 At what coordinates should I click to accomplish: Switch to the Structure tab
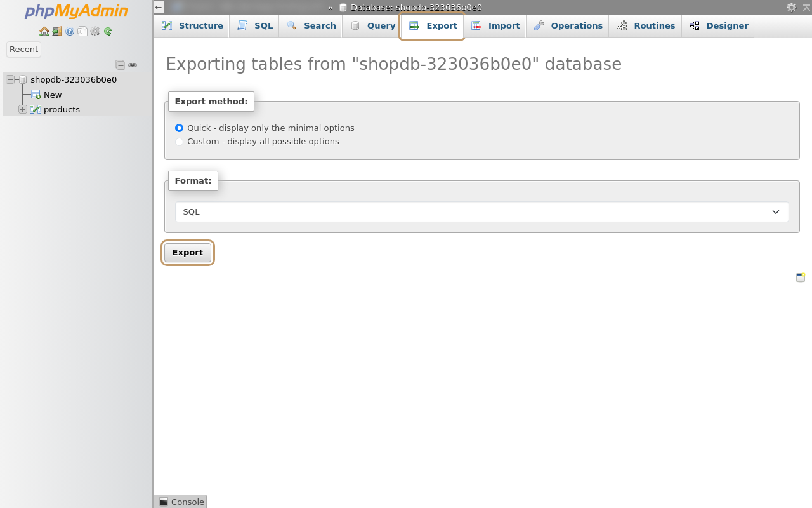coord(192,26)
